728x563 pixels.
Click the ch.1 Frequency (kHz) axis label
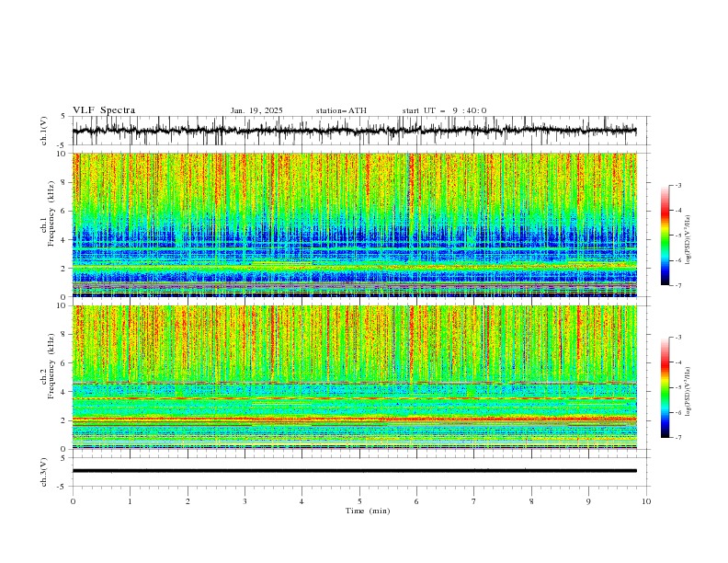pos(49,213)
